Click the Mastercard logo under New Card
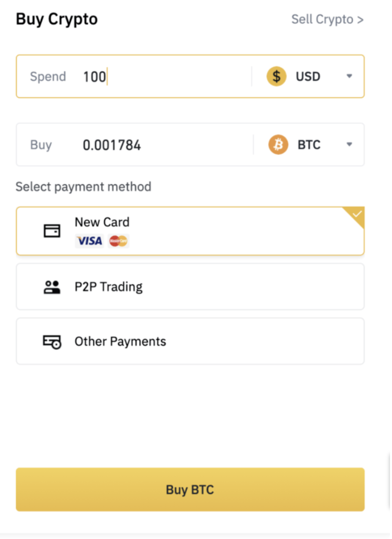Screen dimensions: 392x539 click(118, 241)
